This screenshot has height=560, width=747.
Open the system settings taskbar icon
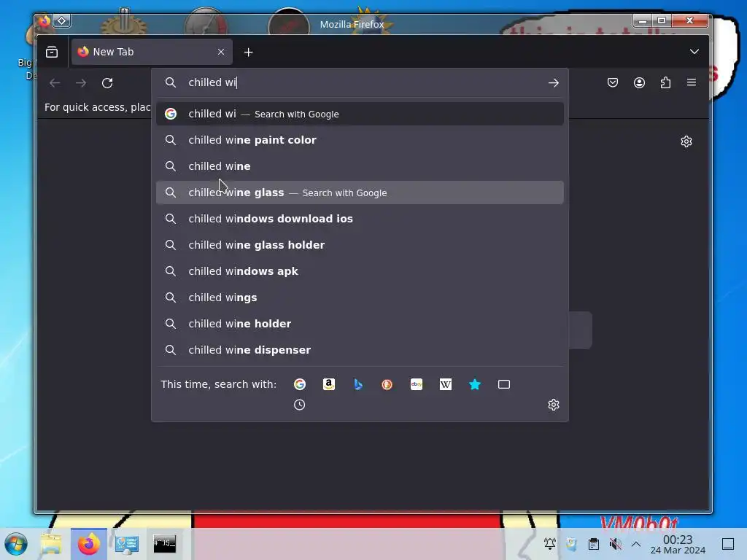click(127, 544)
